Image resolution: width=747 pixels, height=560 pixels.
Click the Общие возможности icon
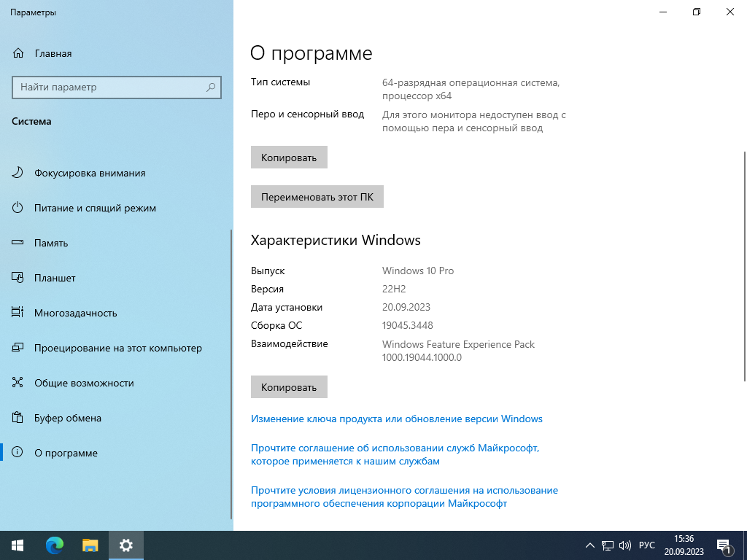[x=18, y=383]
